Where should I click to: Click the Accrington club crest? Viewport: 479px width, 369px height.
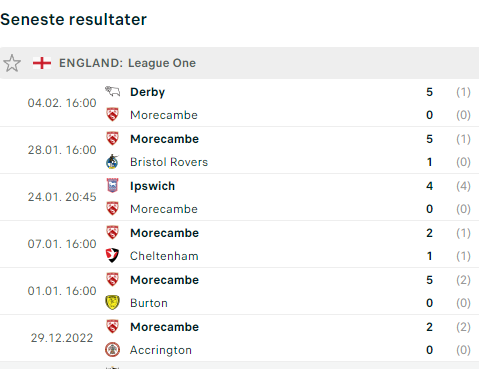pyautogui.click(x=112, y=350)
